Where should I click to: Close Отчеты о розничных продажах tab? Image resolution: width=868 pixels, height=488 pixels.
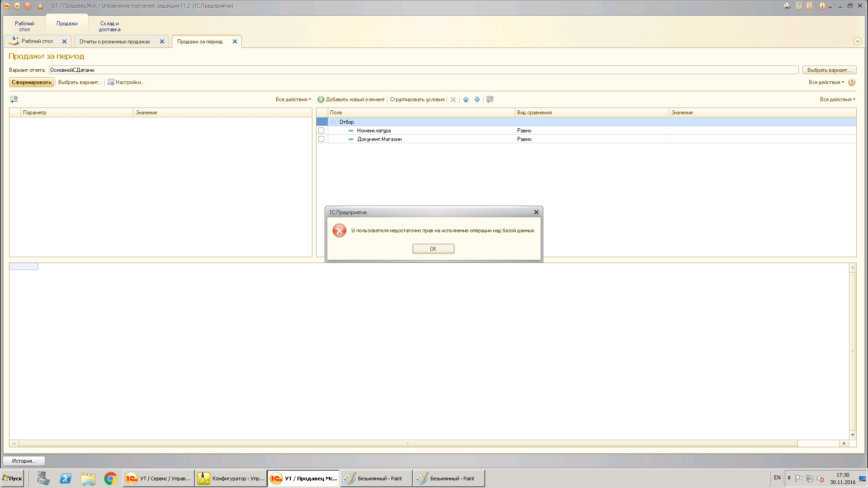pos(162,42)
